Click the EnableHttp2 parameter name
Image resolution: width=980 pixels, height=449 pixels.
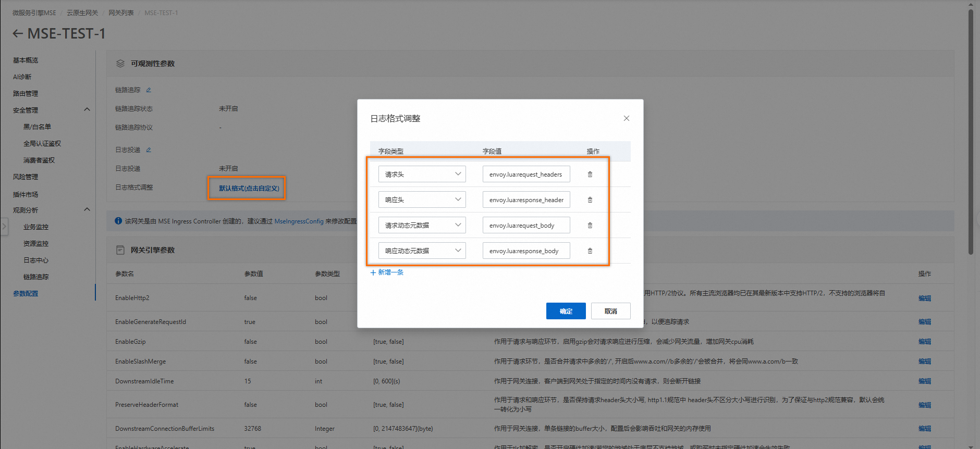(x=132, y=298)
